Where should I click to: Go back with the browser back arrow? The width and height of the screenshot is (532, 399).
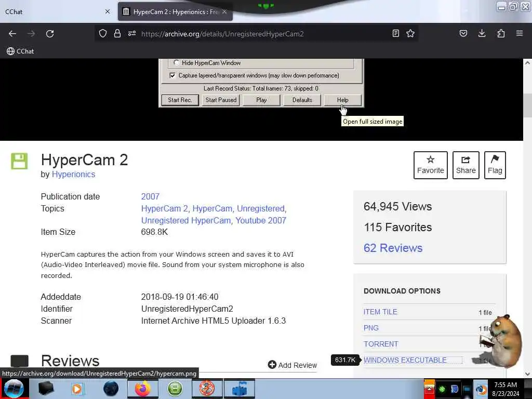click(x=12, y=34)
